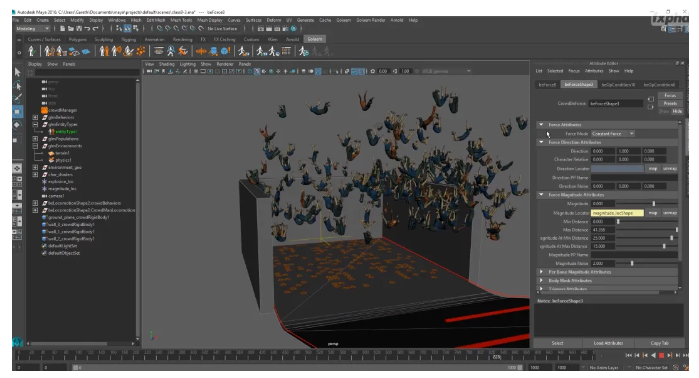Open the outliner Display menu
Screen dimensions: 699x378
(35, 64)
